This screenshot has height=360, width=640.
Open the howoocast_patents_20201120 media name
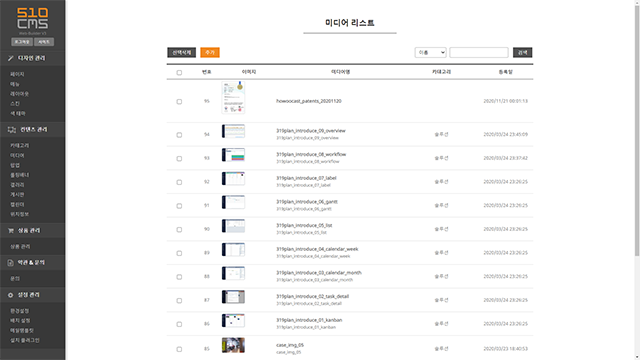tap(309, 101)
